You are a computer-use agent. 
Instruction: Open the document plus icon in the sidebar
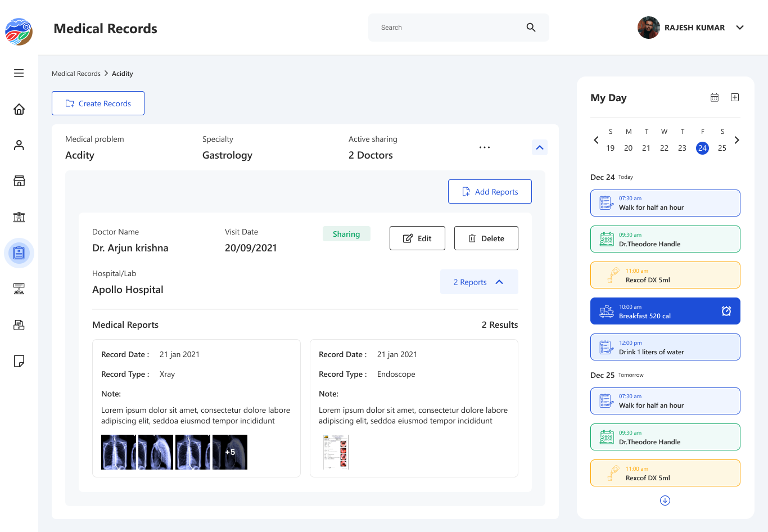pos(19,325)
